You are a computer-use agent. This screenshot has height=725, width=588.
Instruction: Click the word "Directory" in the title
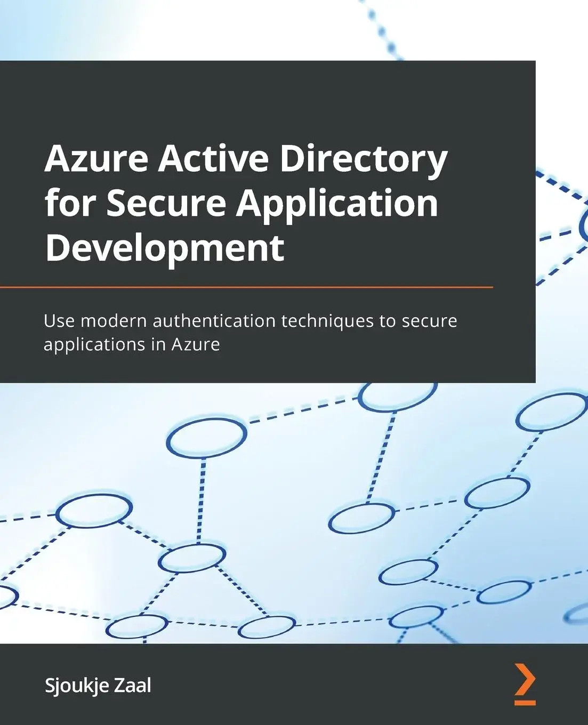364,159
